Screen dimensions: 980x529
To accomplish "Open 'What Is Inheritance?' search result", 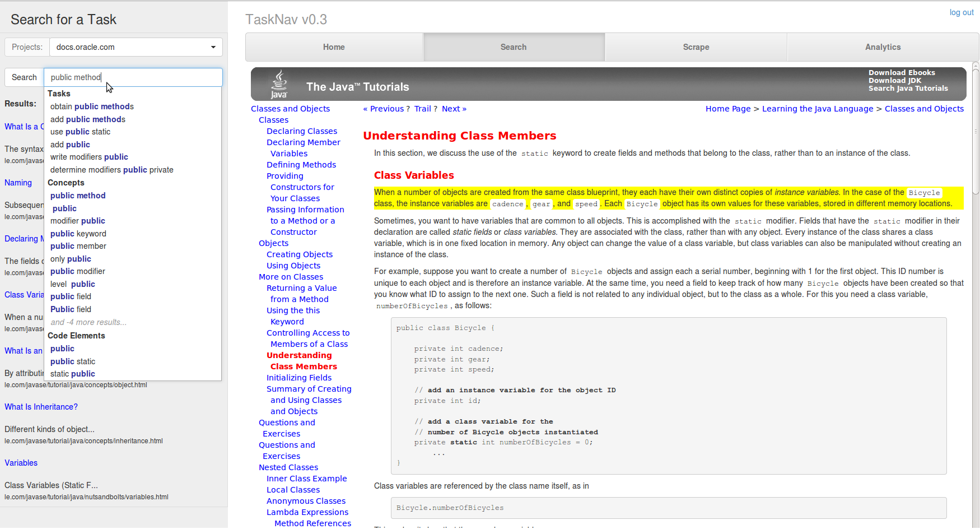I will pyautogui.click(x=41, y=407).
